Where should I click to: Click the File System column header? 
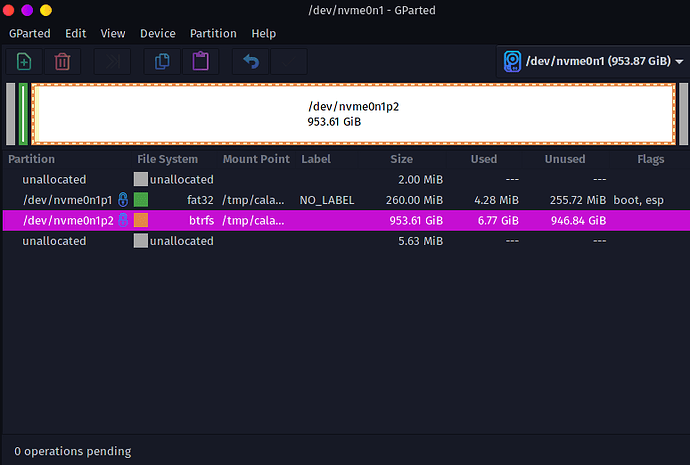click(x=167, y=159)
